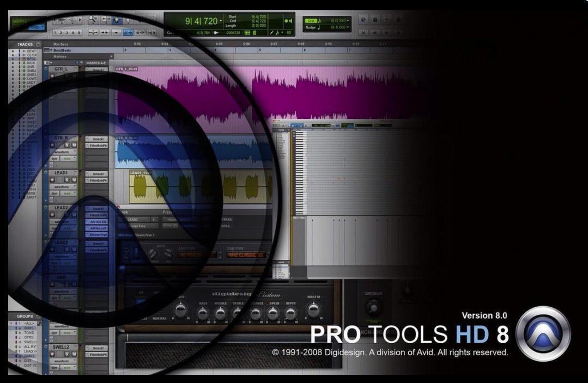588x383 pixels.
Task: Click the green Grid mode indicator
Action: 311,21
